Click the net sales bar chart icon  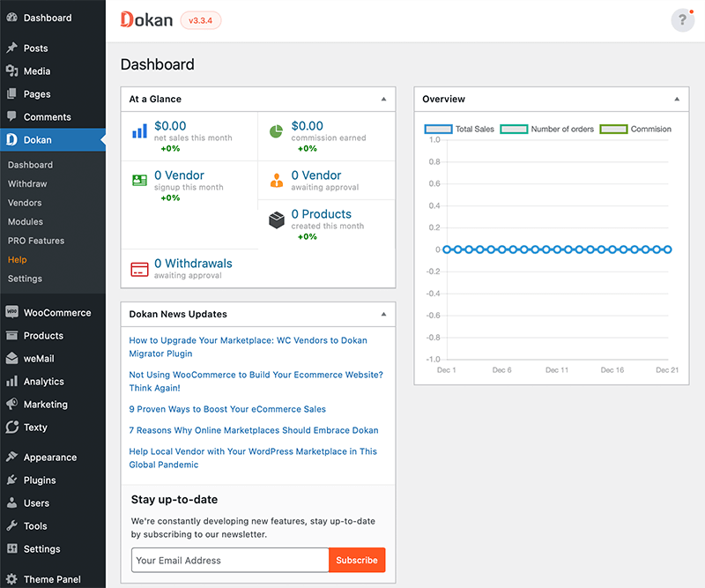139,131
